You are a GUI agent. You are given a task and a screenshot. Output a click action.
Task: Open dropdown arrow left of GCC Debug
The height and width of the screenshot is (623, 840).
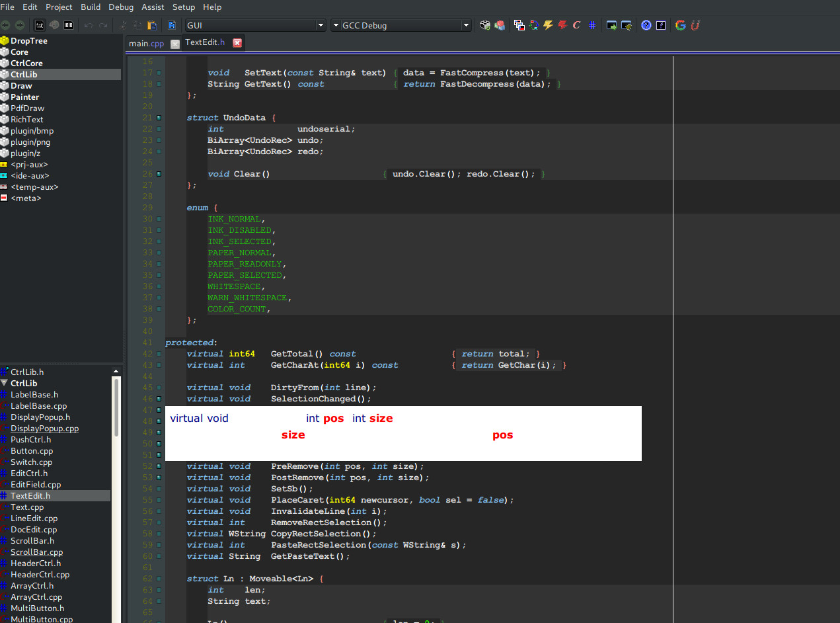pyautogui.click(x=336, y=25)
